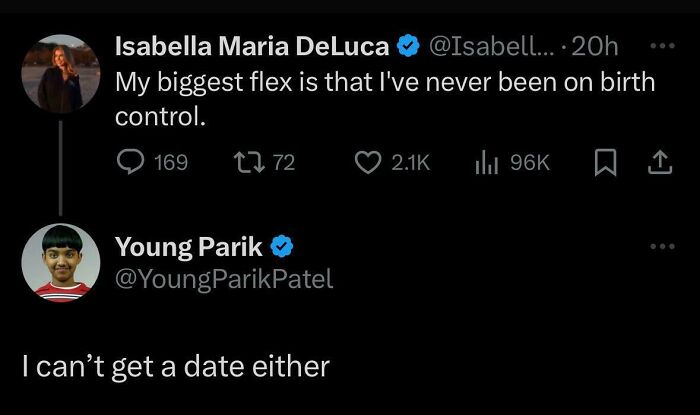The width and height of the screenshot is (700, 415).
Task: Click Young Parik's blue verified checkmark
Action: tap(283, 246)
